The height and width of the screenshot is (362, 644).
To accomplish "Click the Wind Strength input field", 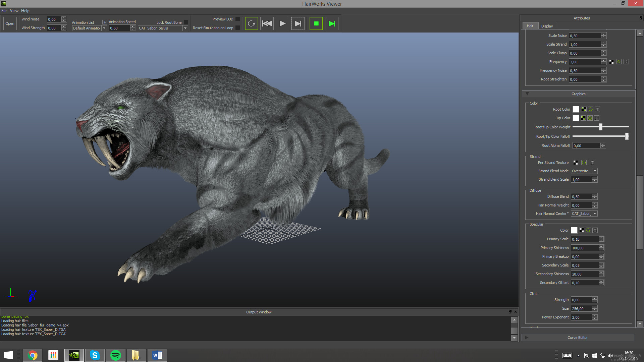I will tap(54, 28).
